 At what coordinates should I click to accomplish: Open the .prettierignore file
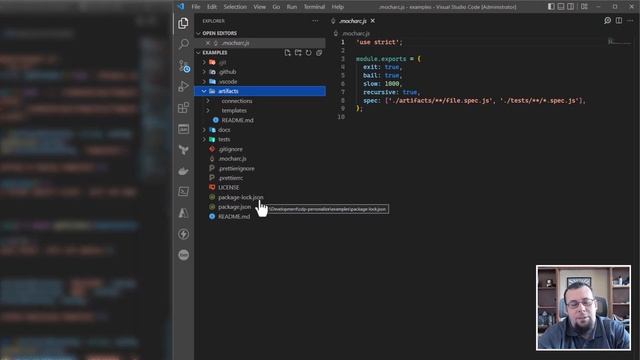236,168
